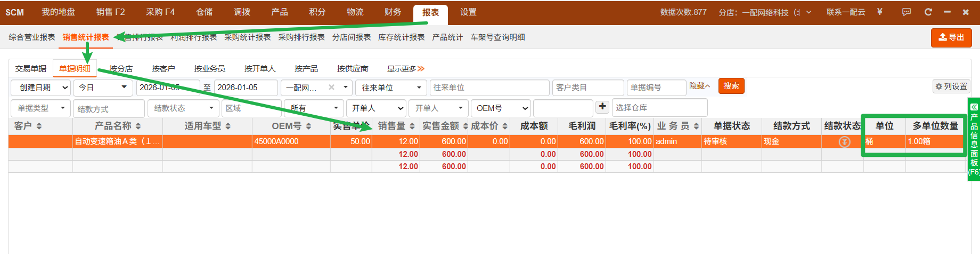This screenshot has height=254, width=980.
Task: Sort table by 产品名称 column
Action: (138, 126)
